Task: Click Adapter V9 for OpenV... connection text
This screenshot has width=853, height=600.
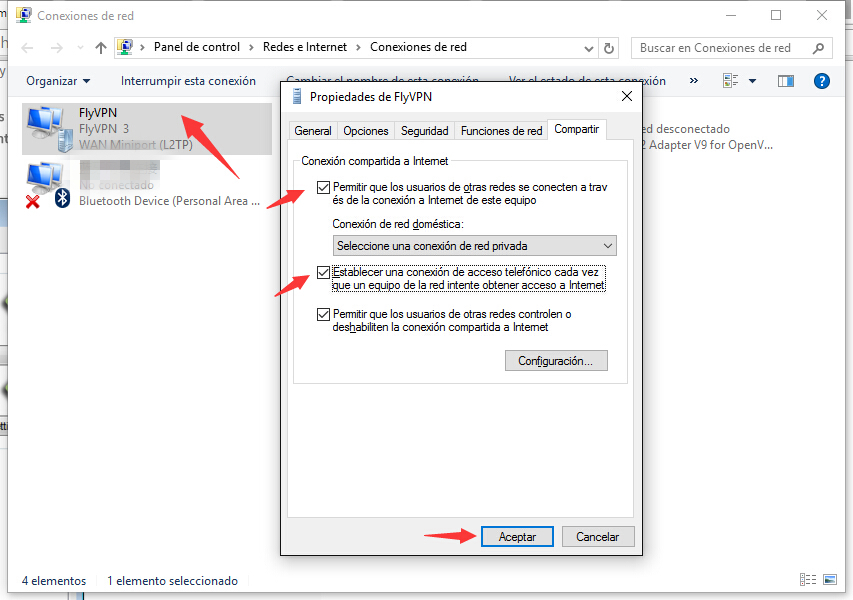Action: [x=707, y=145]
